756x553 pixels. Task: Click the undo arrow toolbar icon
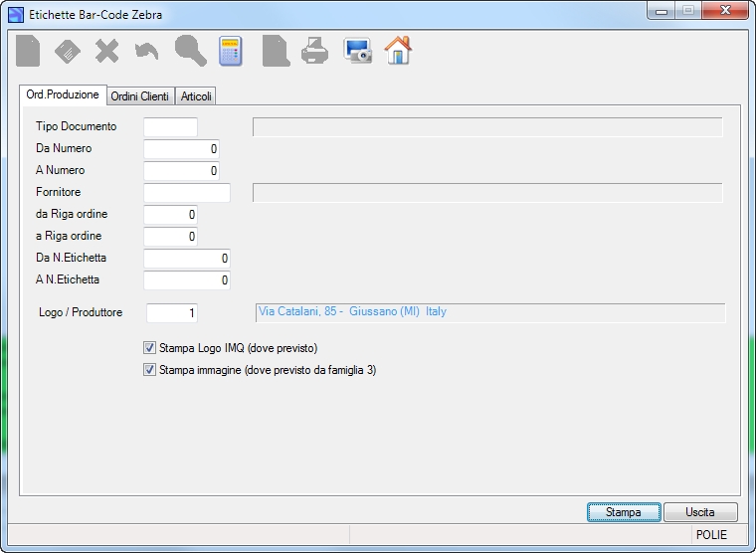pos(146,51)
